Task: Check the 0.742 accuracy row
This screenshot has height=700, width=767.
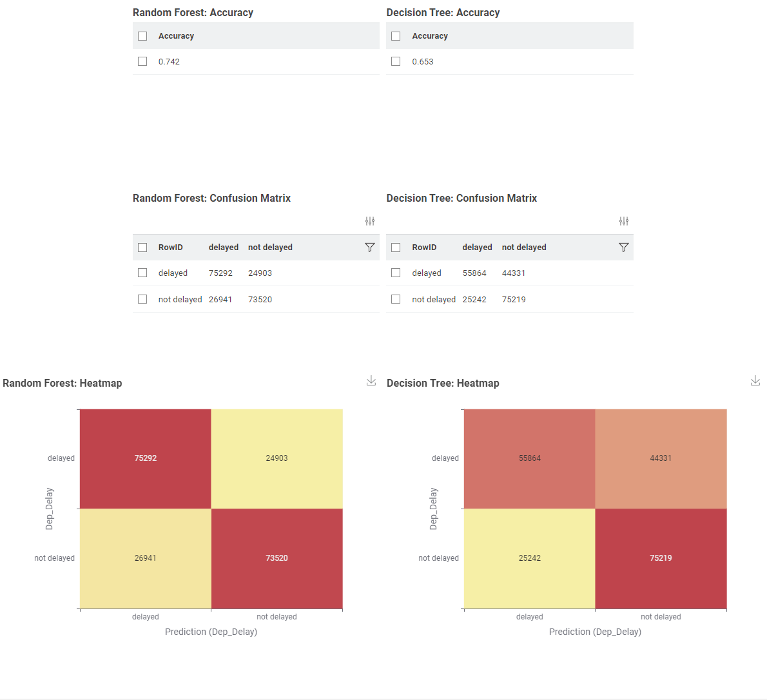Action: [142, 61]
